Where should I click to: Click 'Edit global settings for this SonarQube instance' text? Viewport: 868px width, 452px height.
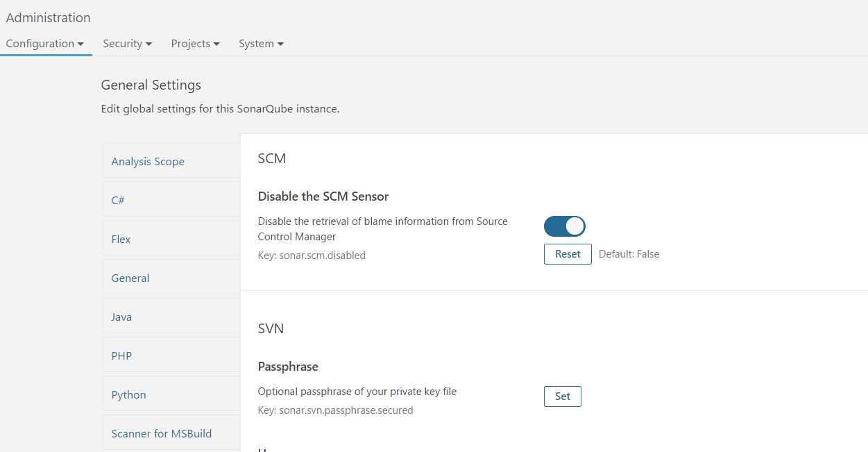(221, 109)
